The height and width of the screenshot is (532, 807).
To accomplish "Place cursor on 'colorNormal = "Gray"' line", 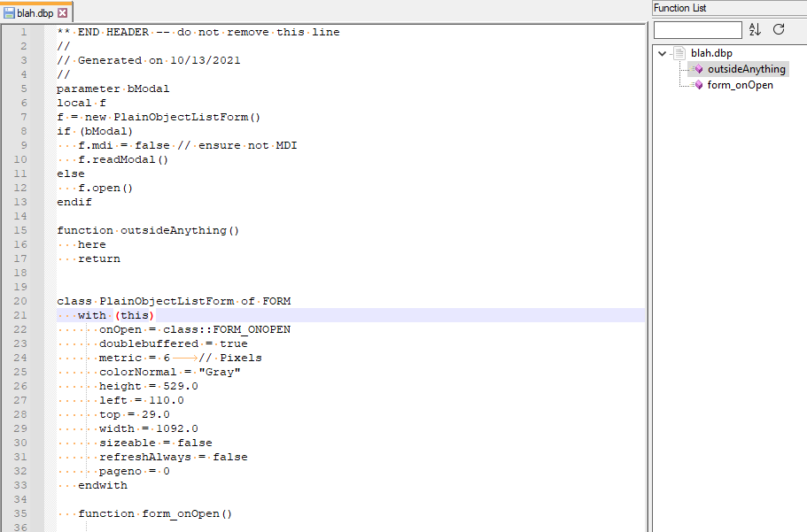I will click(169, 372).
